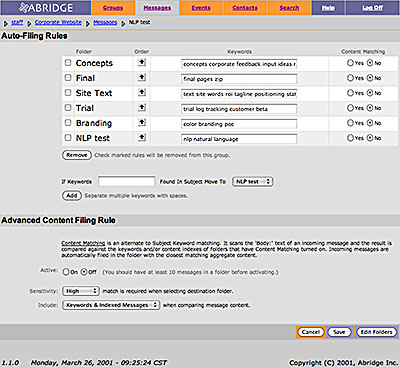Move the Concepts rule up in order

142,62
